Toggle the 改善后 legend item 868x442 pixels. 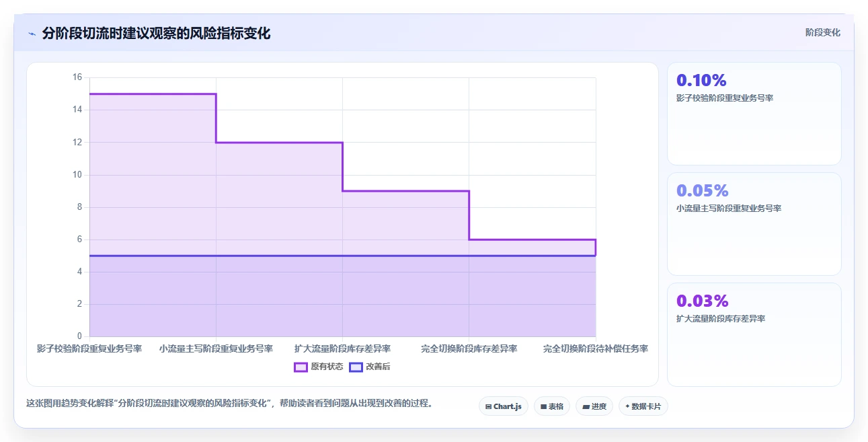coord(369,367)
